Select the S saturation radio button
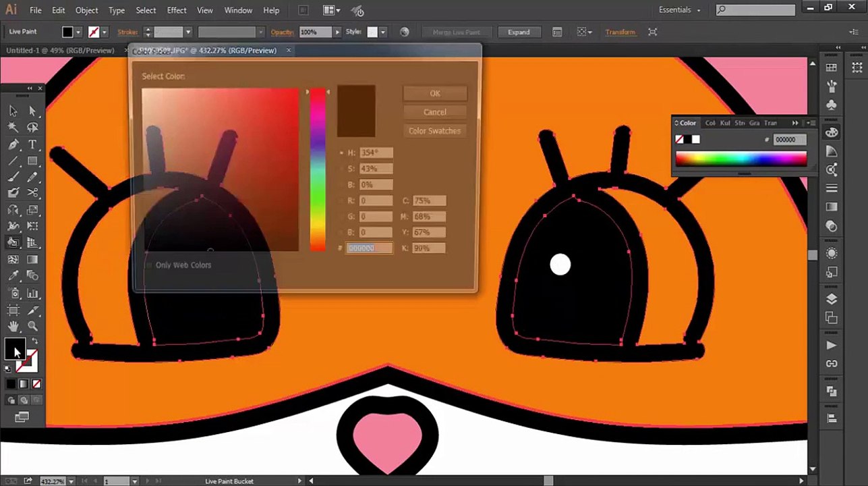The height and width of the screenshot is (486, 868). pyautogui.click(x=341, y=169)
